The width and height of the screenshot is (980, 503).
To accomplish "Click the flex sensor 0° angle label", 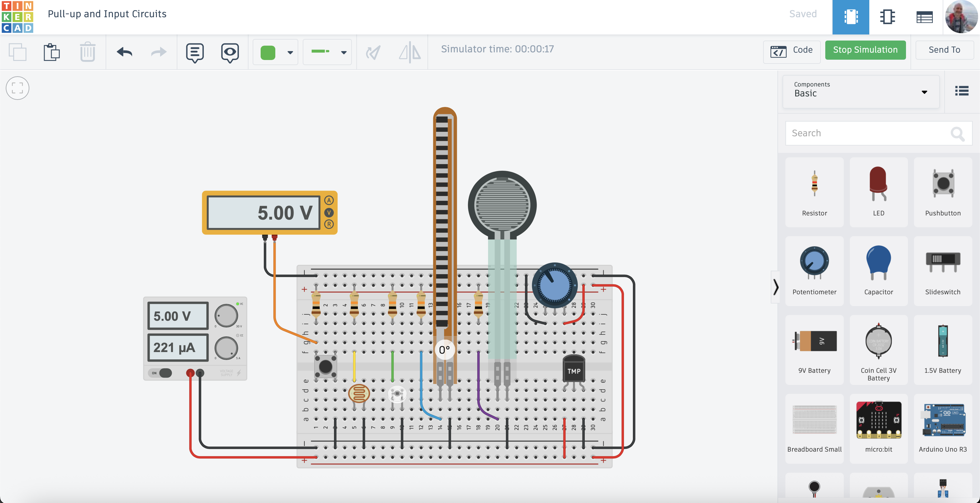I will 444,350.
